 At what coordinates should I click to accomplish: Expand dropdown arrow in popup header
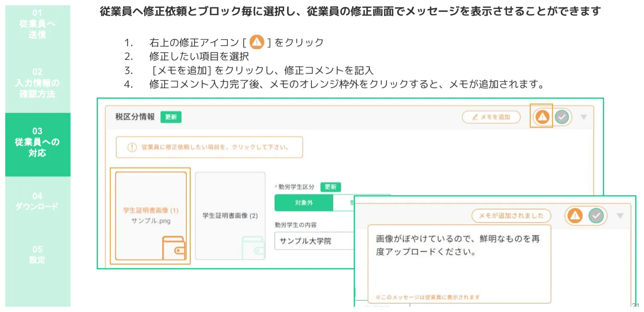click(x=620, y=216)
